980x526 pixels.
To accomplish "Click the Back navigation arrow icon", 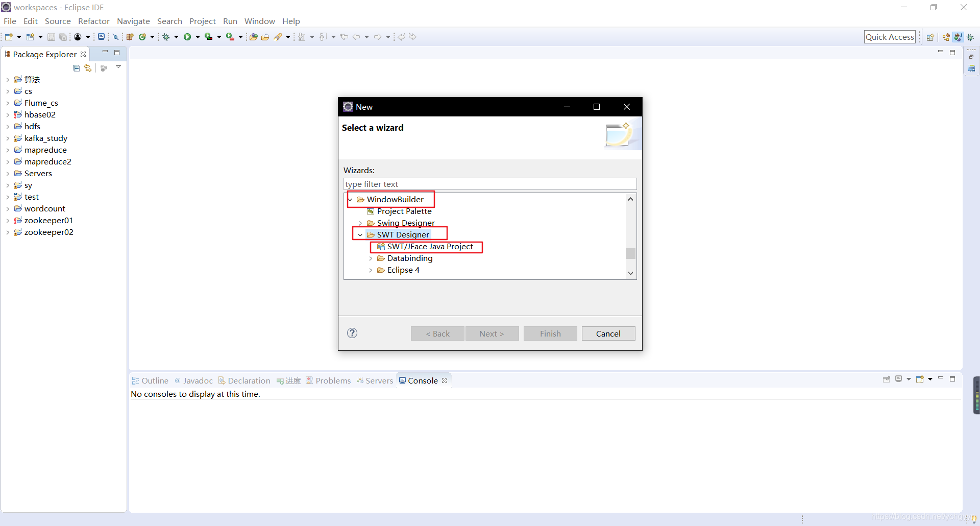I will coord(356,37).
